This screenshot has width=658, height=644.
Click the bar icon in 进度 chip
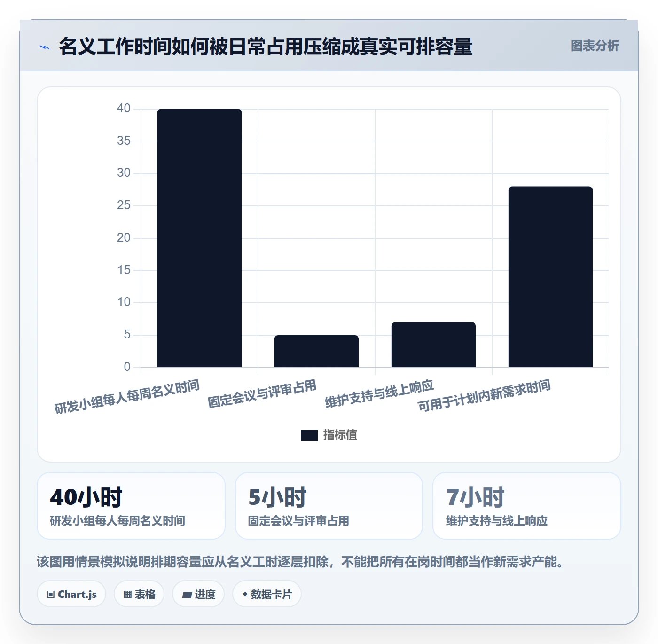[187, 595]
